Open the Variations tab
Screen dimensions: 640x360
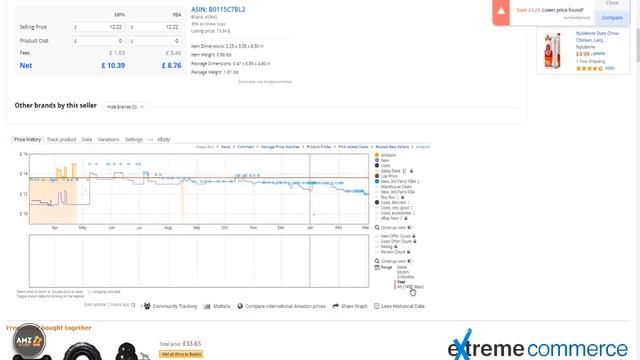[108, 140]
